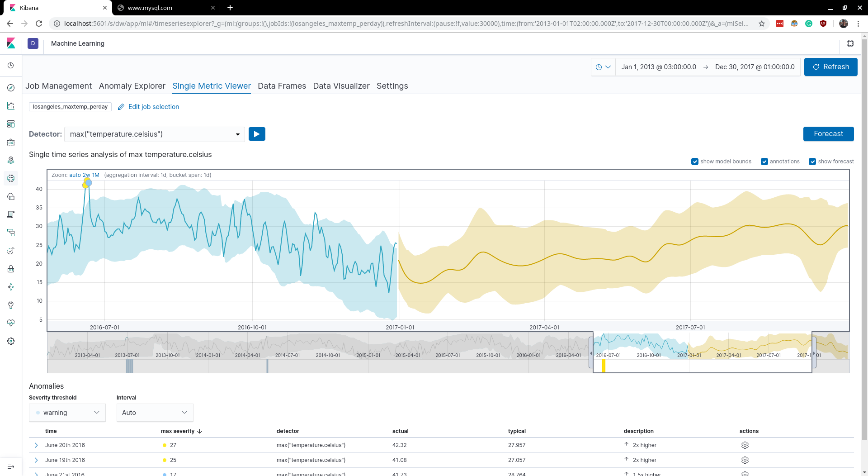Open the Severity threshold warning dropdown
The height and width of the screenshot is (476, 868).
67,413
